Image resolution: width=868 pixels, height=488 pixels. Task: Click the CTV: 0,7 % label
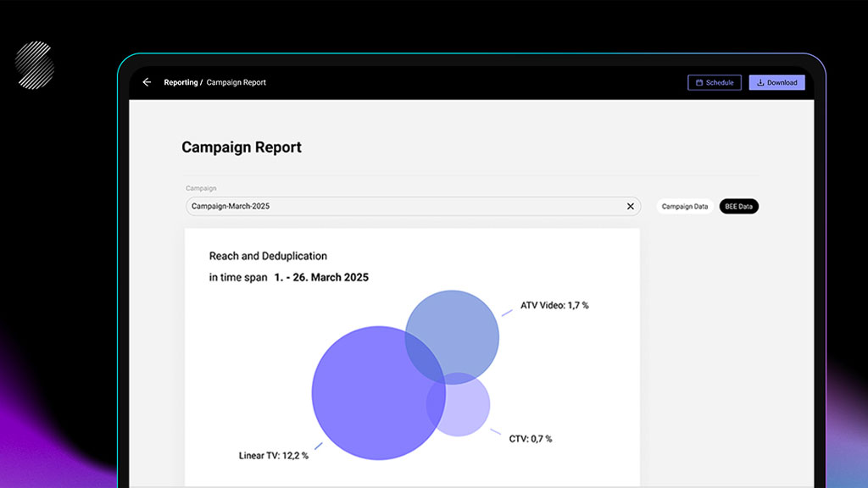pyautogui.click(x=531, y=439)
